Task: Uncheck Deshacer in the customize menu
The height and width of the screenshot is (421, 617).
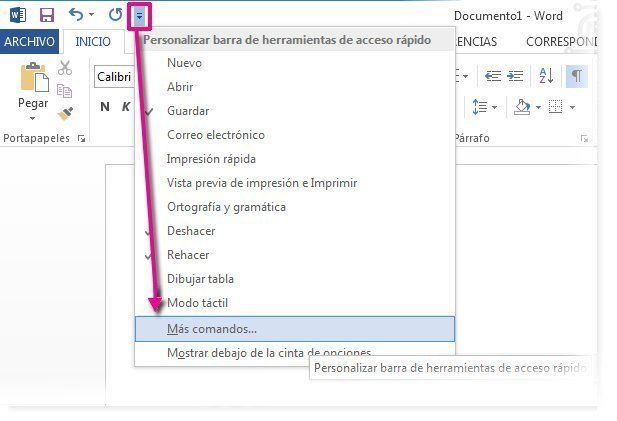Action: (x=191, y=231)
